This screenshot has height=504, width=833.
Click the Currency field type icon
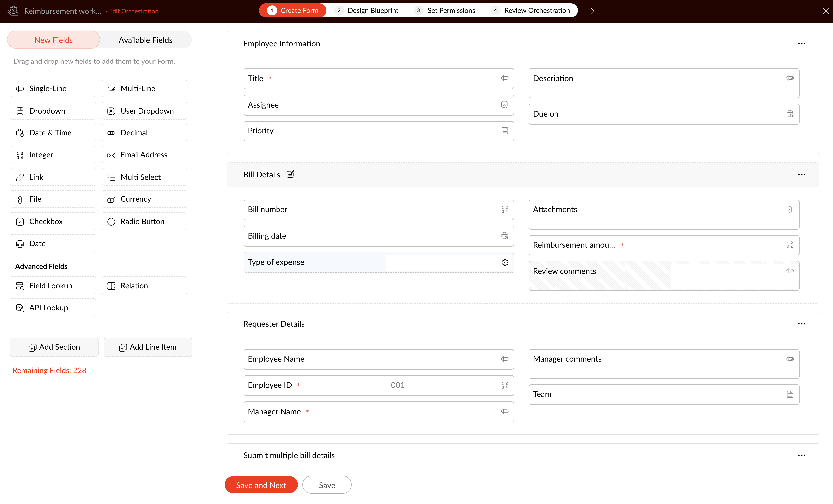click(111, 199)
